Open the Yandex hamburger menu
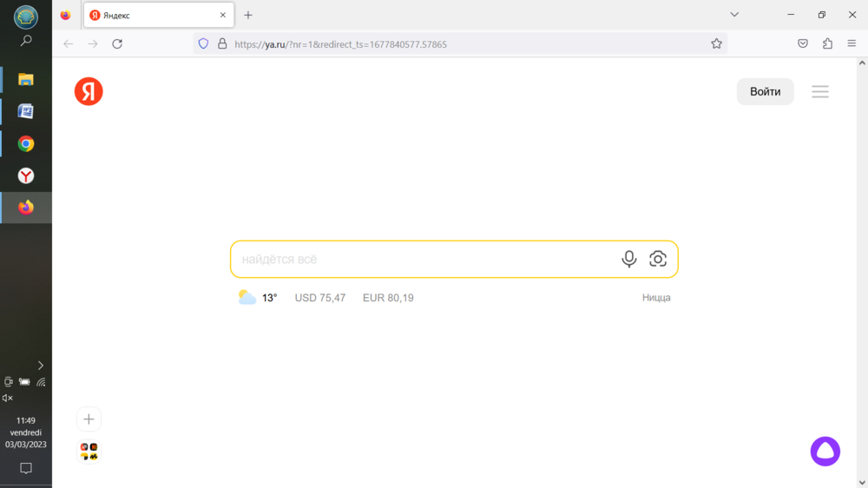The image size is (868, 488). (x=820, y=91)
